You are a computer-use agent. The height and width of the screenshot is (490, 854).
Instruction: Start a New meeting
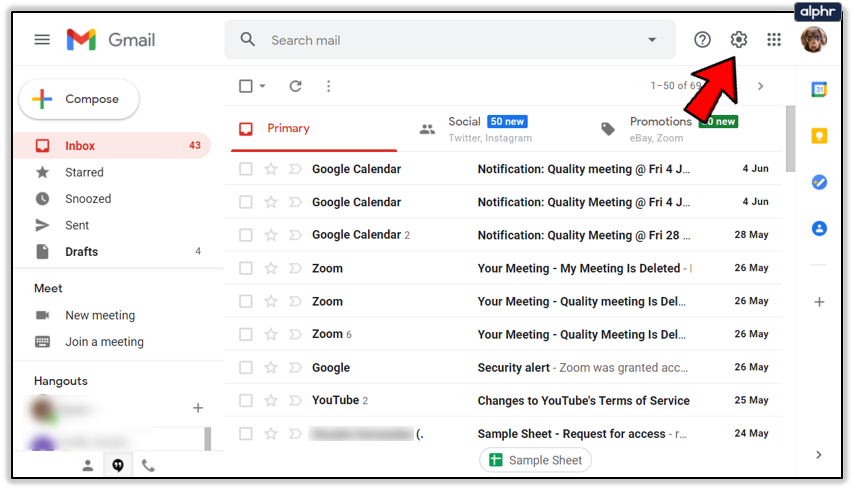pyautogui.click(x=100, y=315)
